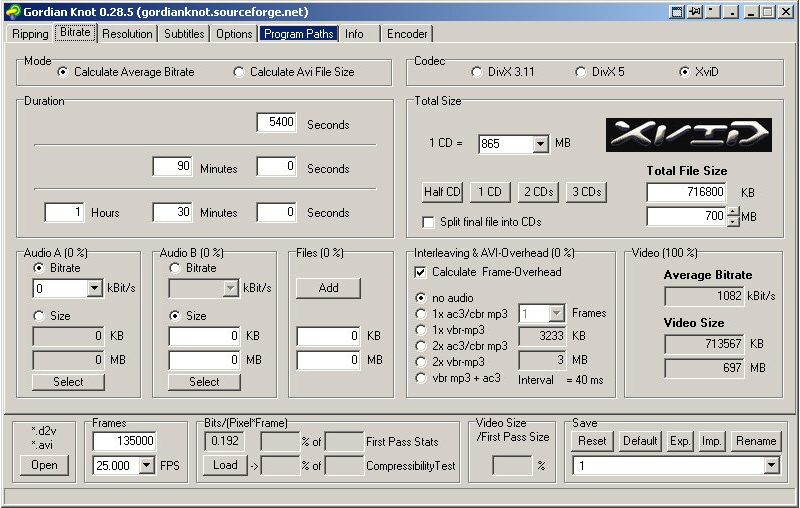Decrease Total File Size MB with down arrow
Image resolution: width=800 pixels, height=508 pixels.
point(733,221)
